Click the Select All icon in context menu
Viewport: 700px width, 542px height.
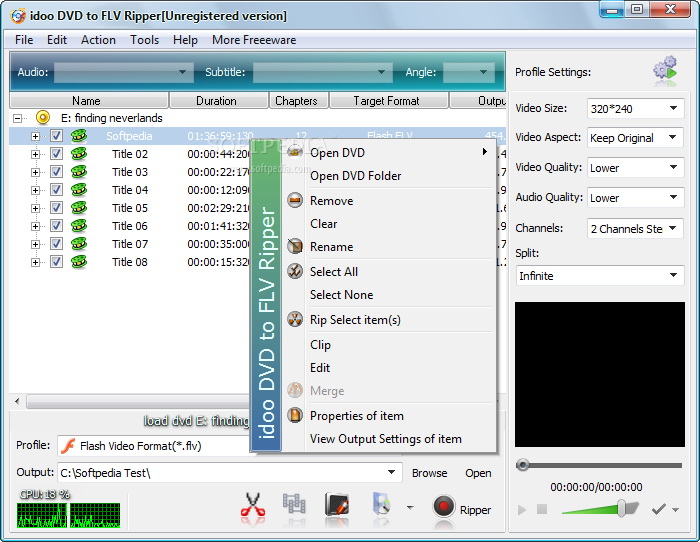tap(295, 271)
